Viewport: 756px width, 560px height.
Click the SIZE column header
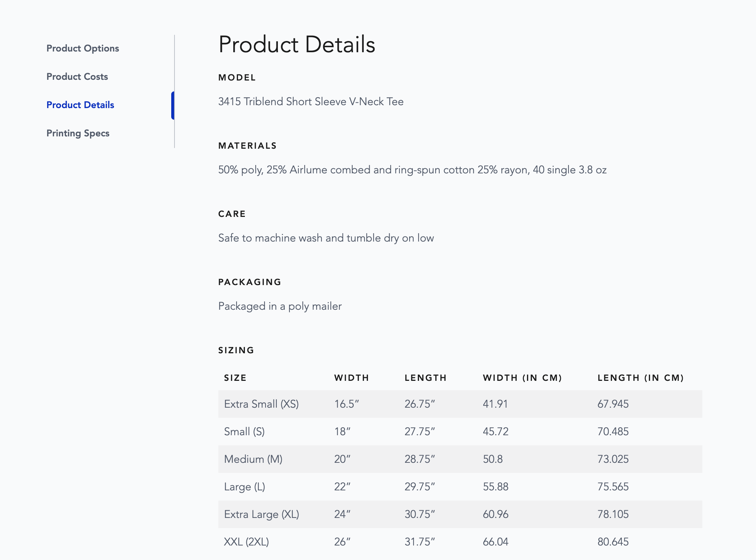tap(235, 378)
